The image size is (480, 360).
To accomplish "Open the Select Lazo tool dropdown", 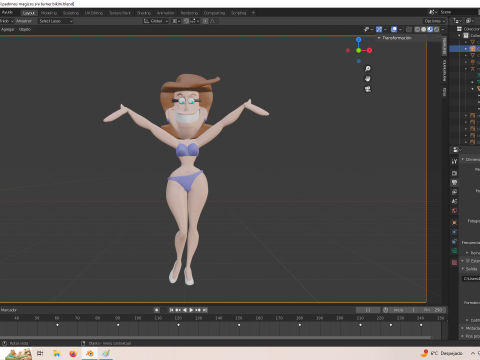I will (55, 21).
